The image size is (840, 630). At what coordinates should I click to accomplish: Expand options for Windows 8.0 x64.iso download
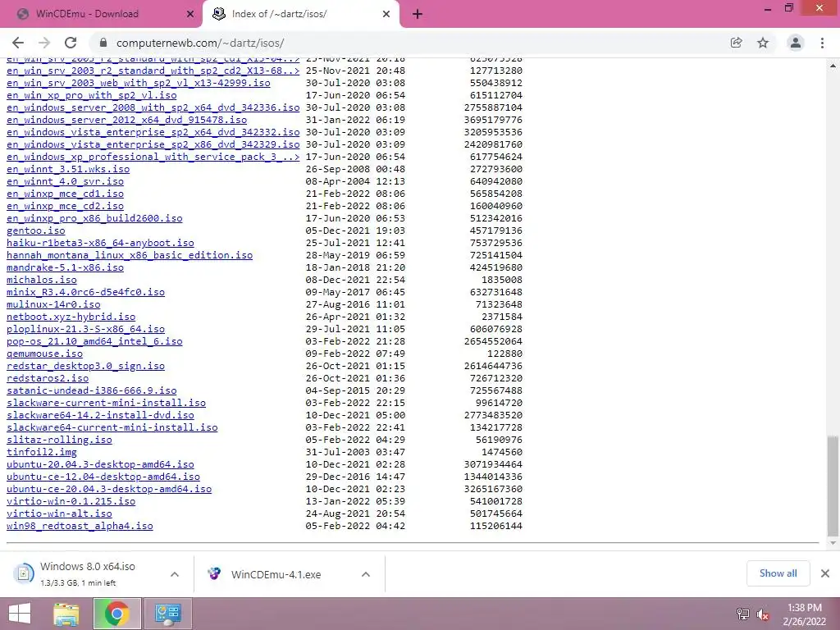pos(175,574)
